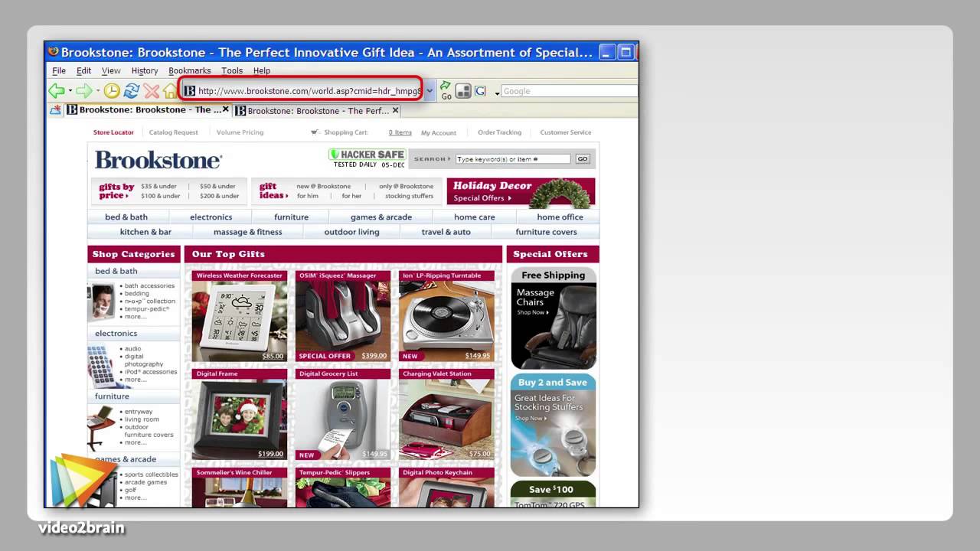Open the Tools menu
The height and width of the screenshot is (551, 980).
point(232,70)
